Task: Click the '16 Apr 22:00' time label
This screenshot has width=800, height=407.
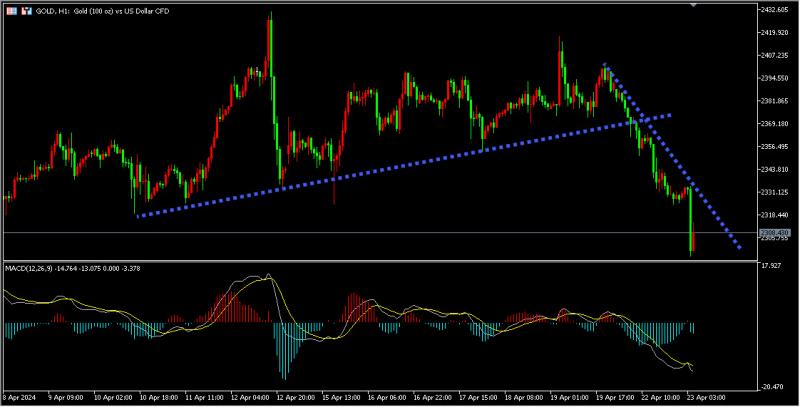Action: point(432,397)
